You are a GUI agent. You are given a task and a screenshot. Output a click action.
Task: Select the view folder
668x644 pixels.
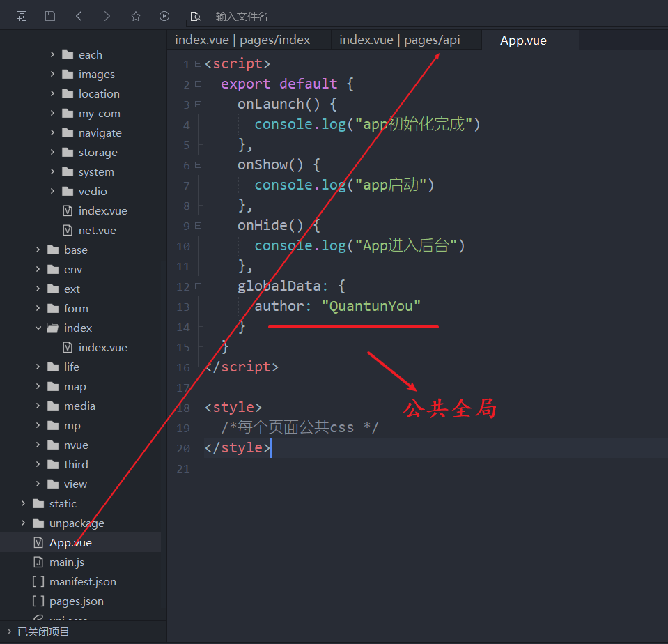tap(75, 484)
